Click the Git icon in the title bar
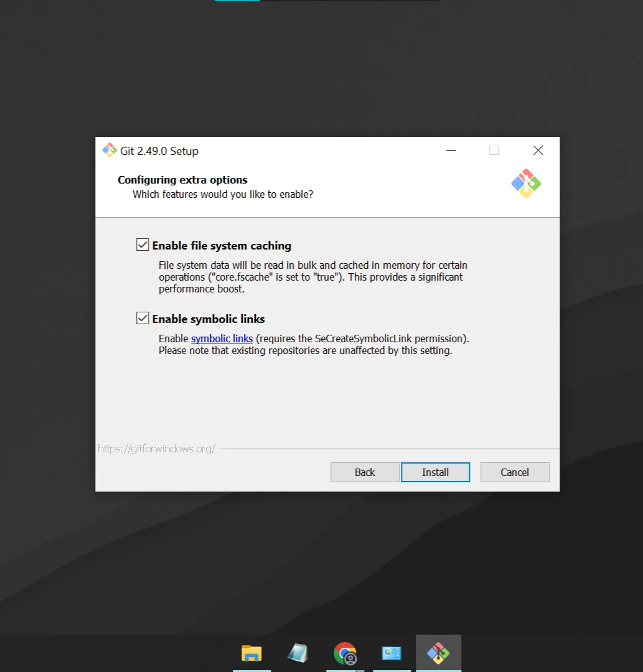This screenshot has height=672, width=643. 110,150
